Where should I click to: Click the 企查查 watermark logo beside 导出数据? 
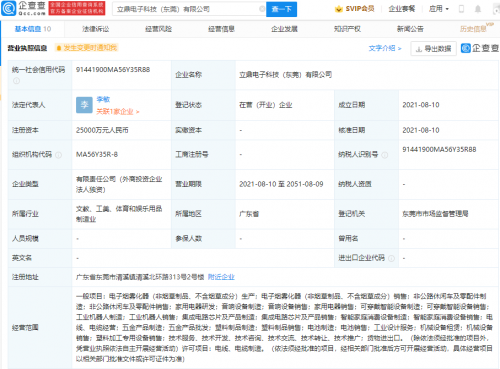coord(480,48)
